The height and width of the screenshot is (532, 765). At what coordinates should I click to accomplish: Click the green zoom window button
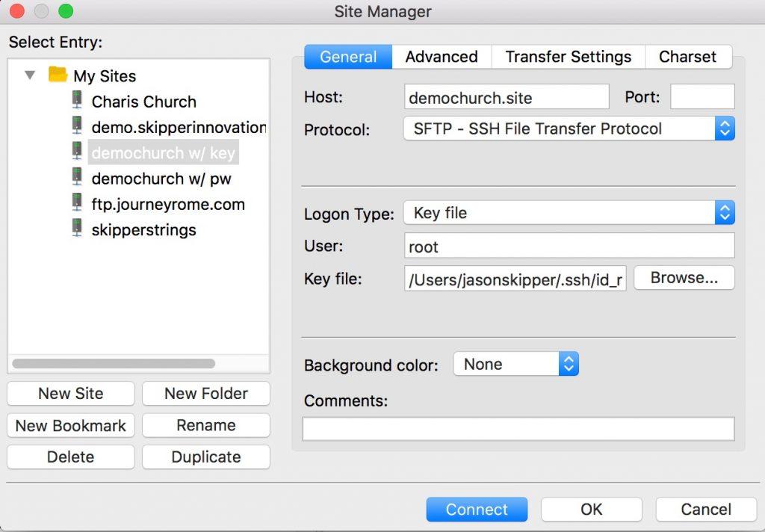66,10
